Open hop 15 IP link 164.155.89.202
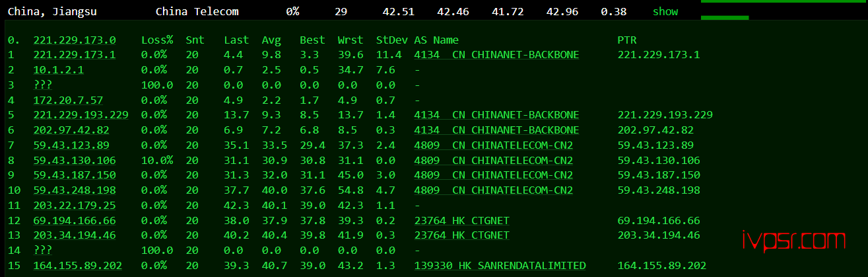The width and height of the screenshot is (868, 277). [78, 266]
